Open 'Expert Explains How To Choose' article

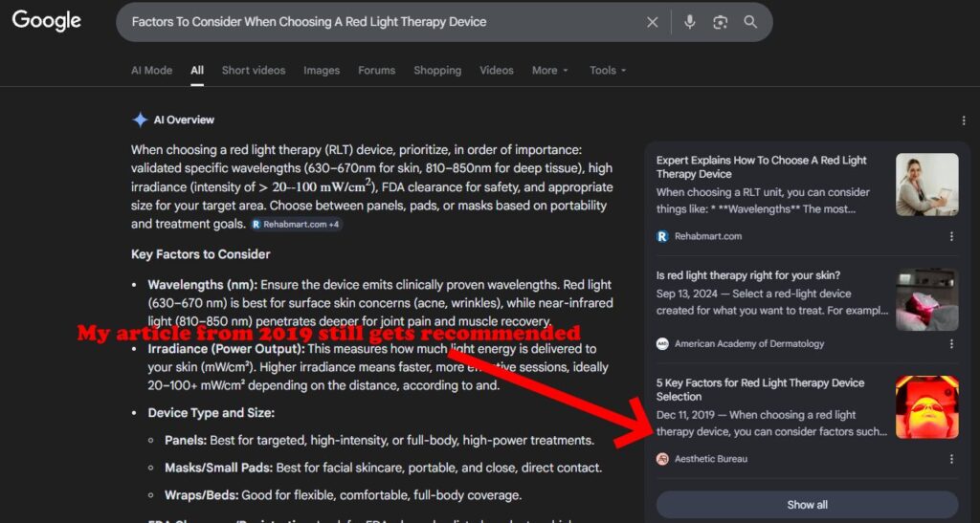click(x=761, y=167)
